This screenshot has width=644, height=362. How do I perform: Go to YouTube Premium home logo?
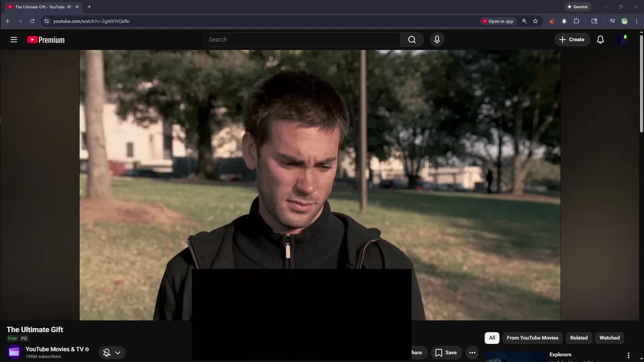[46, 40]
